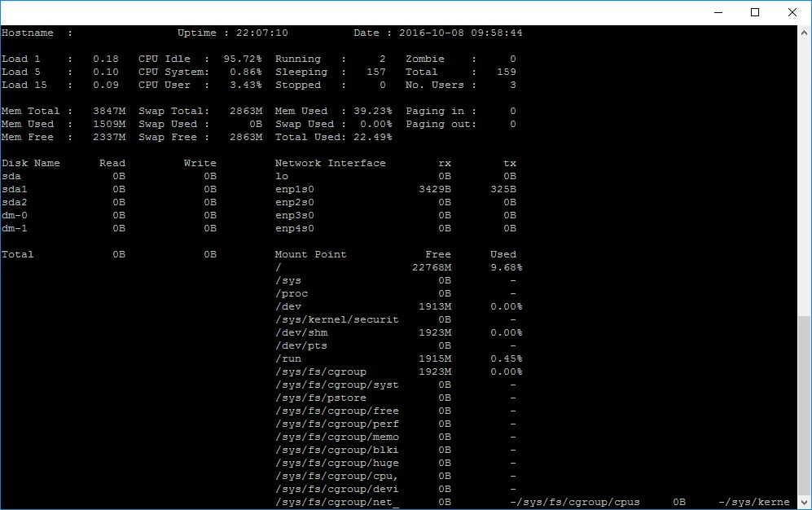The image size is (812, 510).
Task: Click root used percentage 9.68%
Action: pyautogui.click(x=506, y=268)
